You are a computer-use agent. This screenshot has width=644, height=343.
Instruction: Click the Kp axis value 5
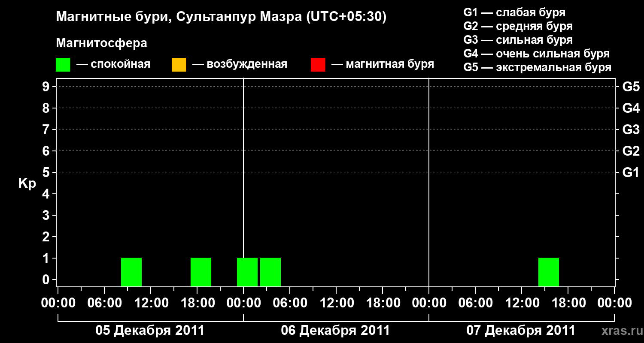coord(47,172)
